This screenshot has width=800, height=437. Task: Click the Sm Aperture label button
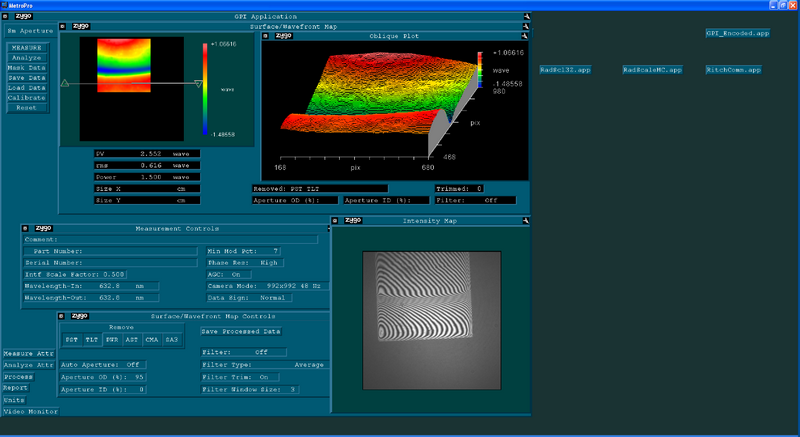coord(30,31)
